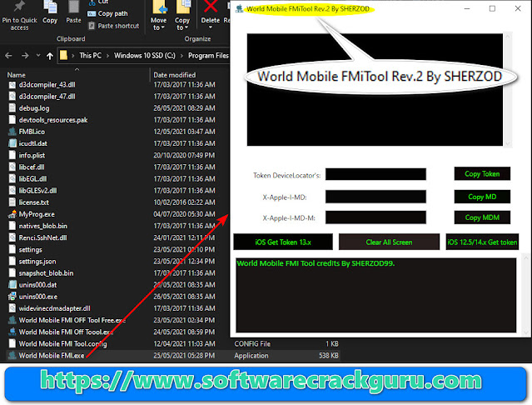Click Pin to Quick access icon
Screen dimensions: 532x405
[19, 6]
